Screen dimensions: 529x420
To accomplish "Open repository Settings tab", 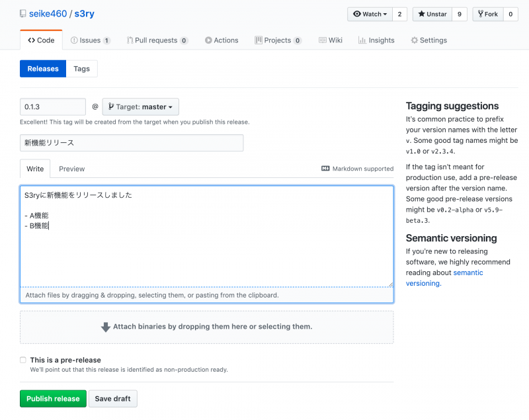I will [428, 40].
